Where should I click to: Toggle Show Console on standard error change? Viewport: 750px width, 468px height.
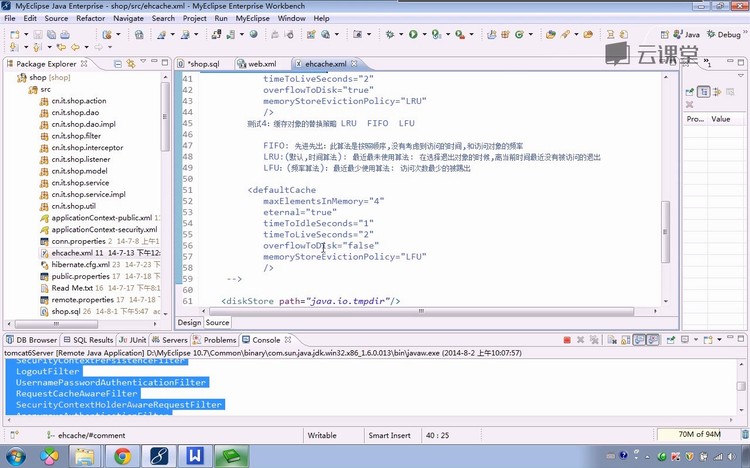pyautogui.click(x=652, y=340)
